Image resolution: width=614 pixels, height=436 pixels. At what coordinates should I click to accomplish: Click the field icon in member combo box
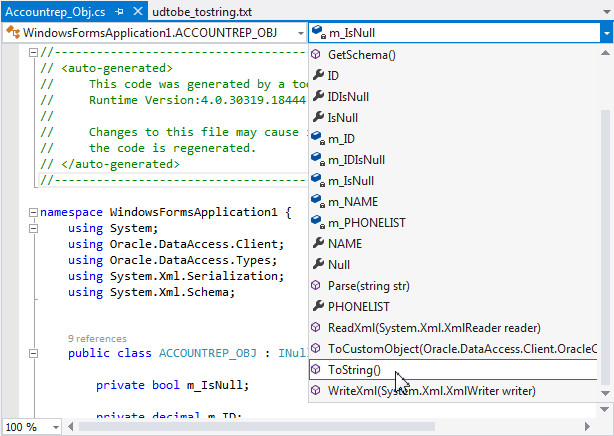(318, 32)
